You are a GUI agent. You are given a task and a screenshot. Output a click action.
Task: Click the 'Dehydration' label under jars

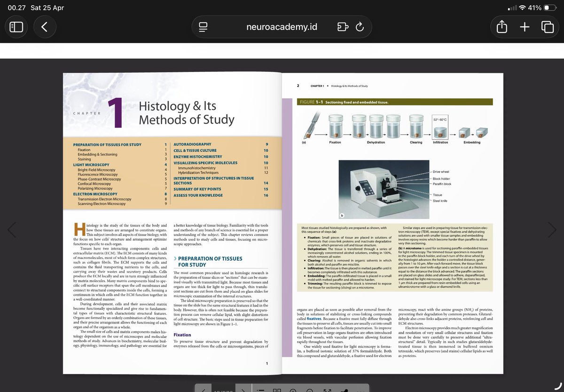(x=376, y=142)
